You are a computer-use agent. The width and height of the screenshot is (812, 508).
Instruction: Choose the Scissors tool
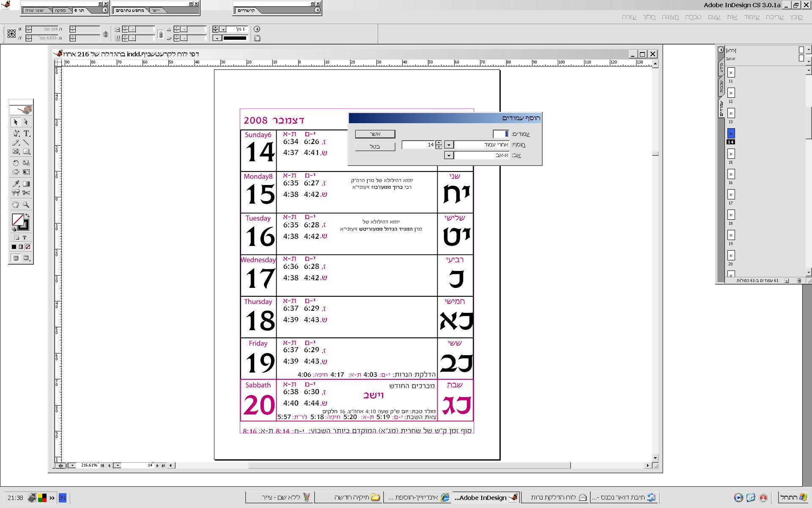click(x=26, y=193)
